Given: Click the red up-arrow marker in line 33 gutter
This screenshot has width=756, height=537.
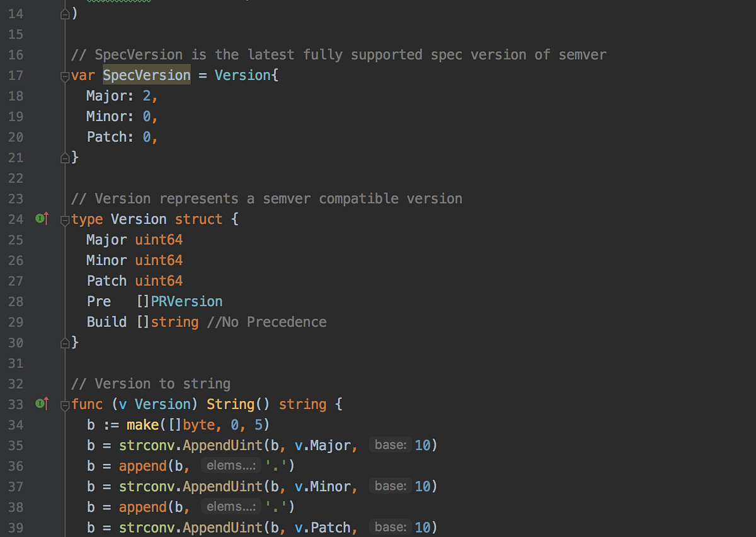Looking at the screenshot, I should point(47,403).
